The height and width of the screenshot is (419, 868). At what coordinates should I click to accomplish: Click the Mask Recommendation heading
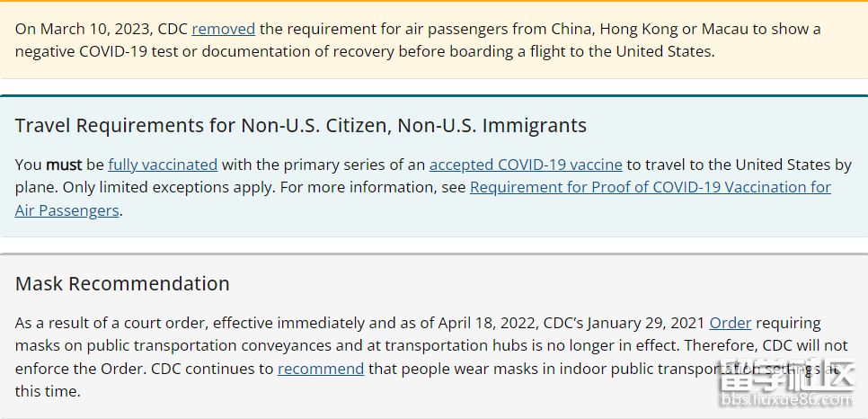(x=122, y=284)
